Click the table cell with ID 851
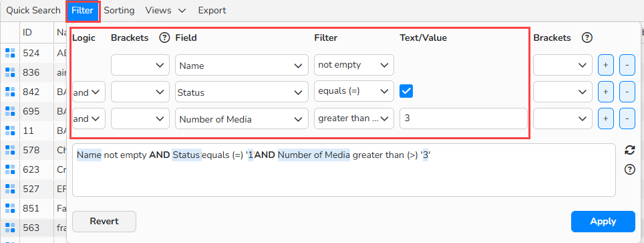The width and height of the screenshot is (644, 243). pyautogui.click(x=37, y=208)
